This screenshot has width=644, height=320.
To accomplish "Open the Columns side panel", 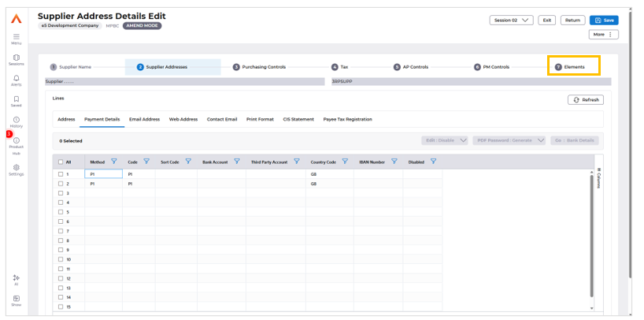I will (599, 177).
